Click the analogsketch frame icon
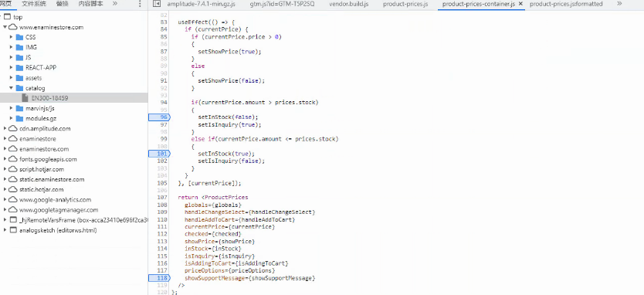644x295 pixels. pos(12,230)
